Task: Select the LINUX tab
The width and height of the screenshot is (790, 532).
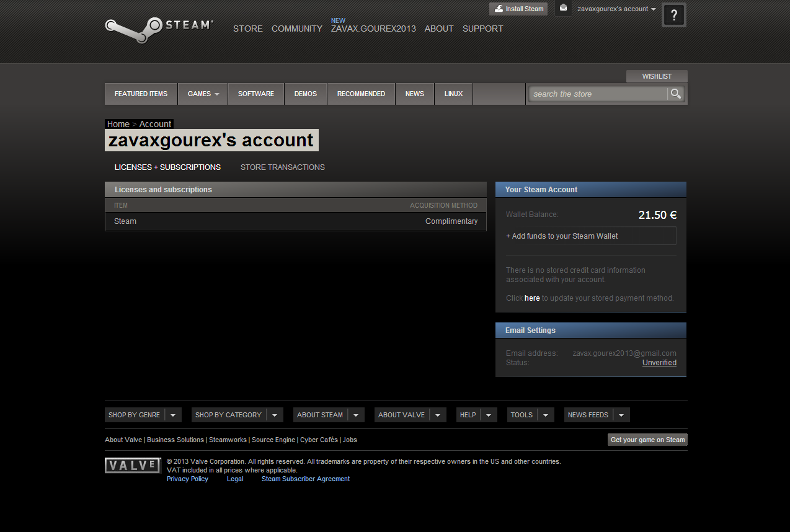Action: pos(453,94)
